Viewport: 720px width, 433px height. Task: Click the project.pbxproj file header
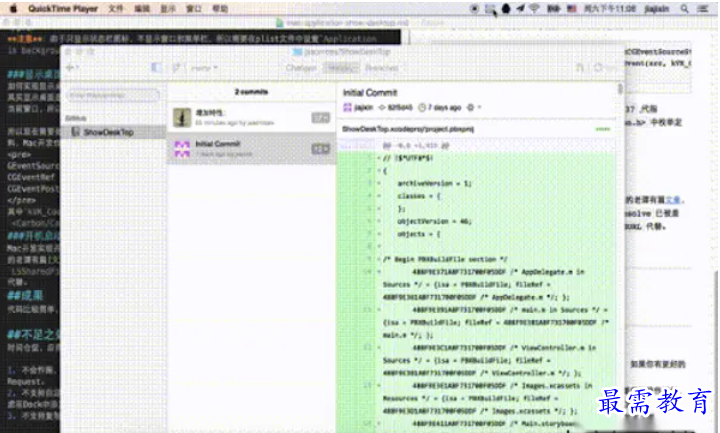coord(477,129)
